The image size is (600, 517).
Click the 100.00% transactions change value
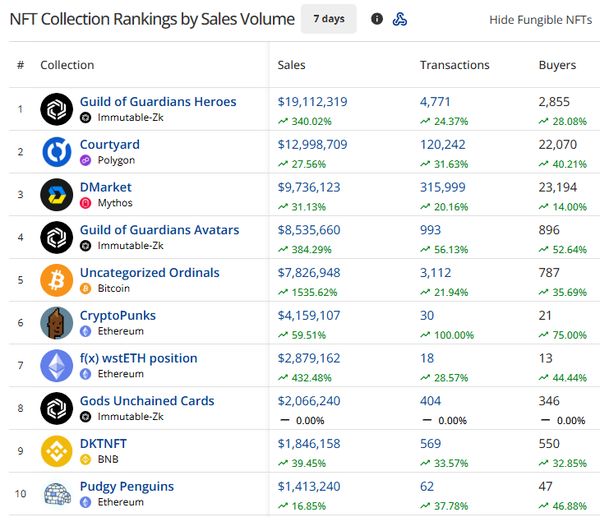454,335
